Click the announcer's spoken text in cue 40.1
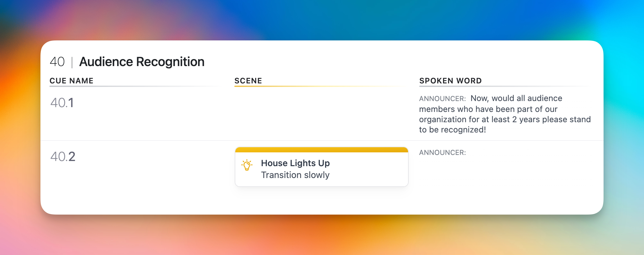Viewport: 644px width, 255px height. 504,114
